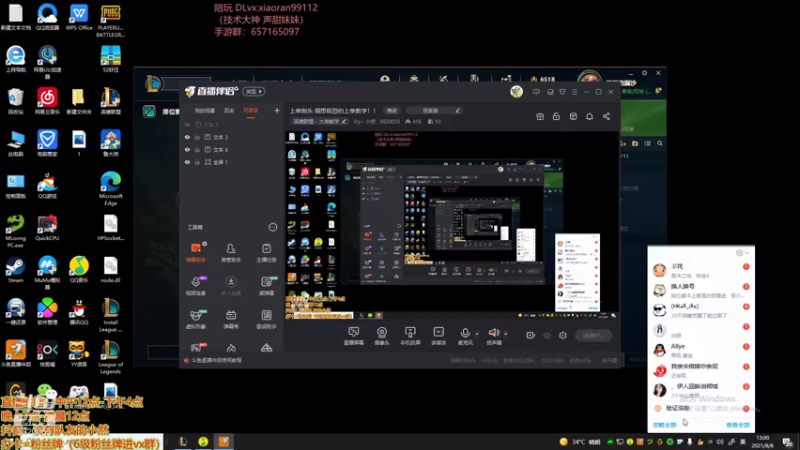Switch to the second scene tab

[x=230, y=111]
